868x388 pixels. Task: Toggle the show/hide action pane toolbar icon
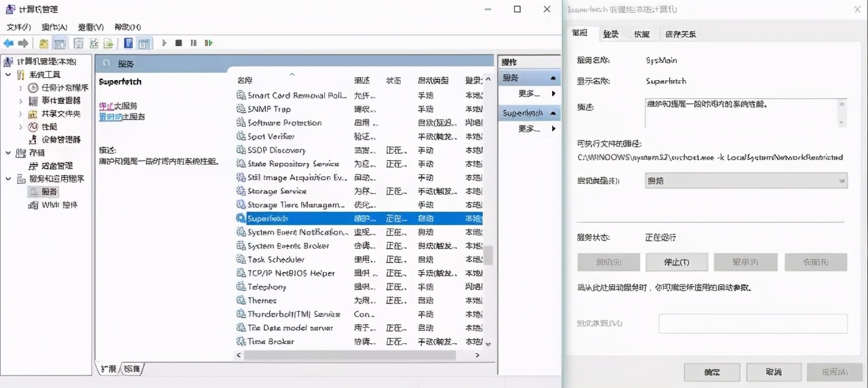coord(144,43)
